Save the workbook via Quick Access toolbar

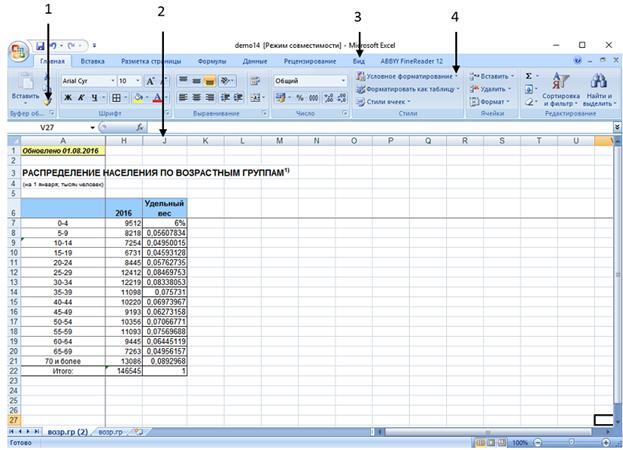click(41, 46)
